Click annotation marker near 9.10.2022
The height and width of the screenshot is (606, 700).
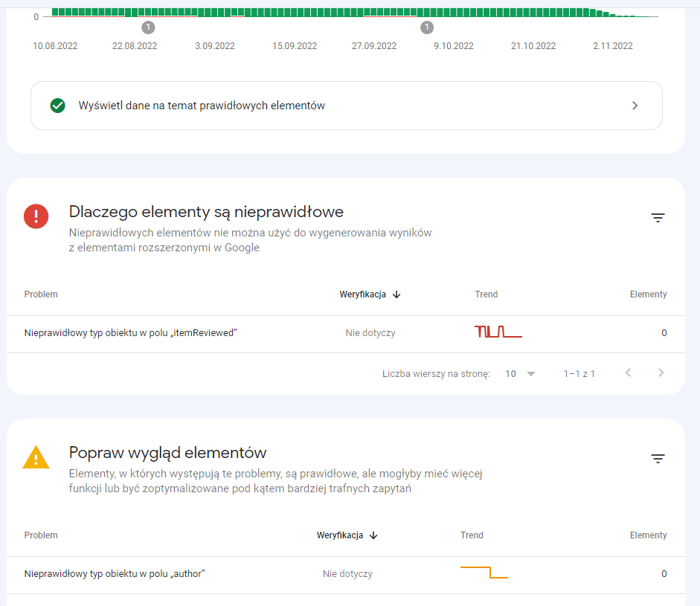(x=427, y=28)
